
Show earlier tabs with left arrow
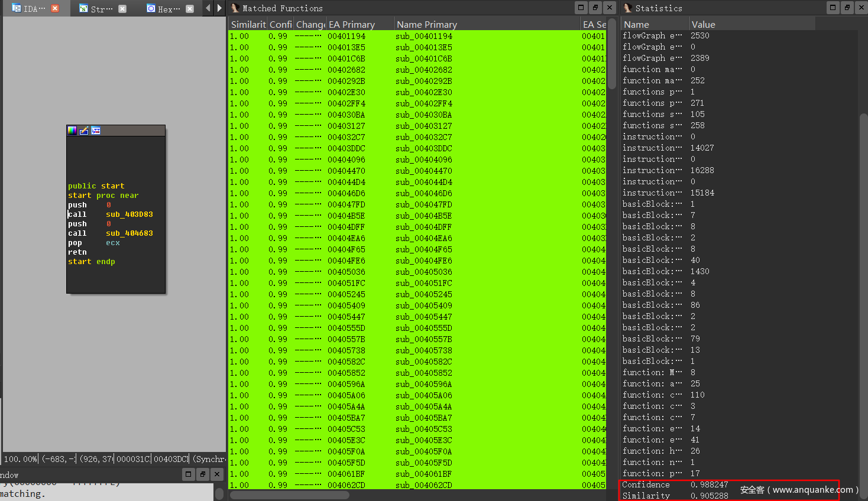coord(208,8)
